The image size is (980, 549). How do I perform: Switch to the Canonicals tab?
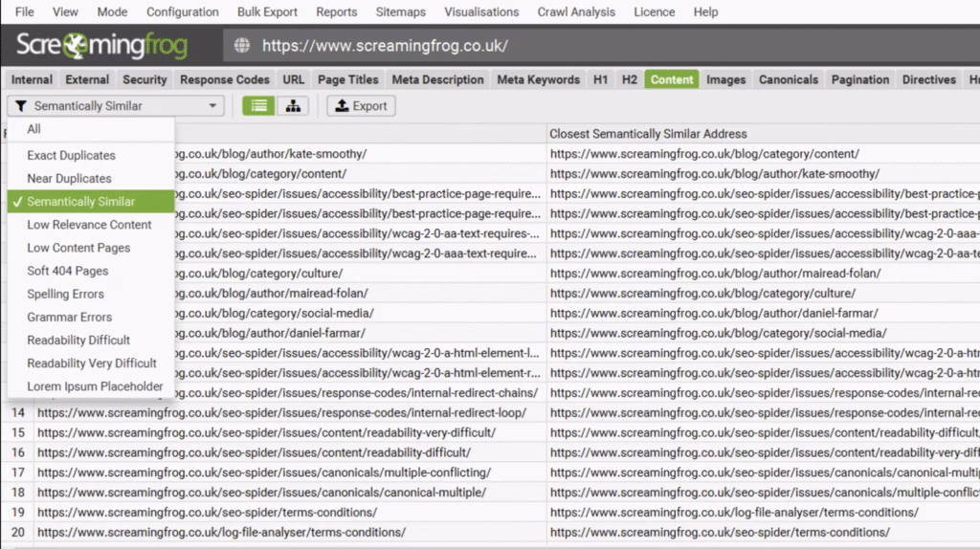[788, 79]
